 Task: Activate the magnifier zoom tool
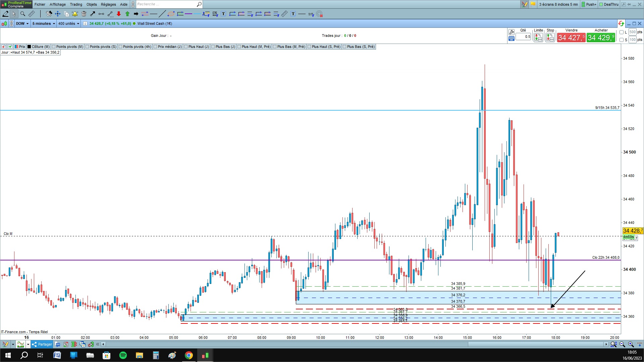tap(23, 14)
